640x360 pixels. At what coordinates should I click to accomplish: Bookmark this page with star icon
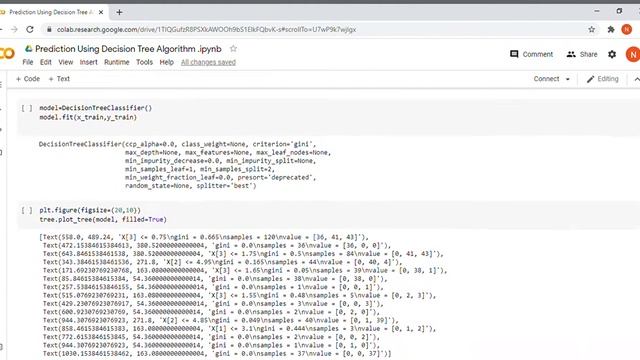[591, 29]
